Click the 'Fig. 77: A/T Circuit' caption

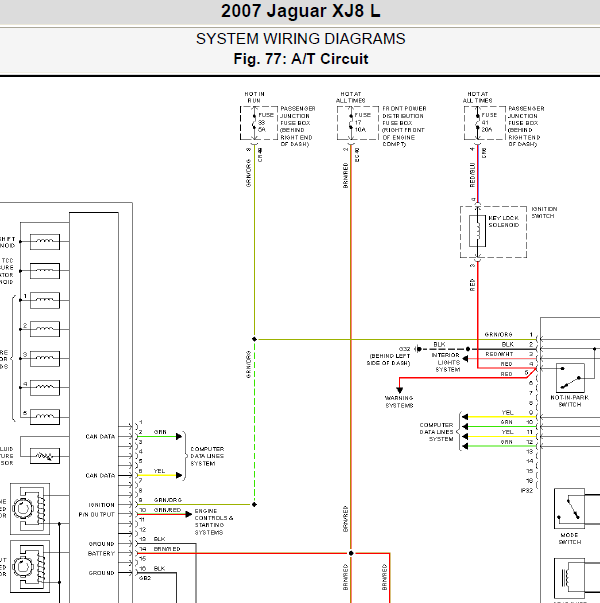click(x=300, y=59)
